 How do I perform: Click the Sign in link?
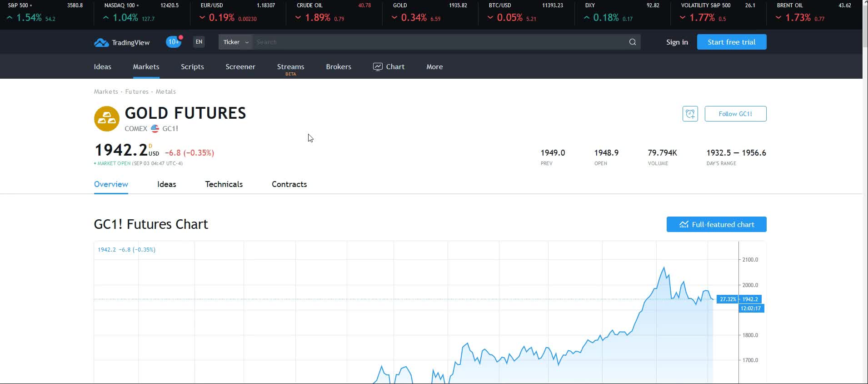pos(677,42)
